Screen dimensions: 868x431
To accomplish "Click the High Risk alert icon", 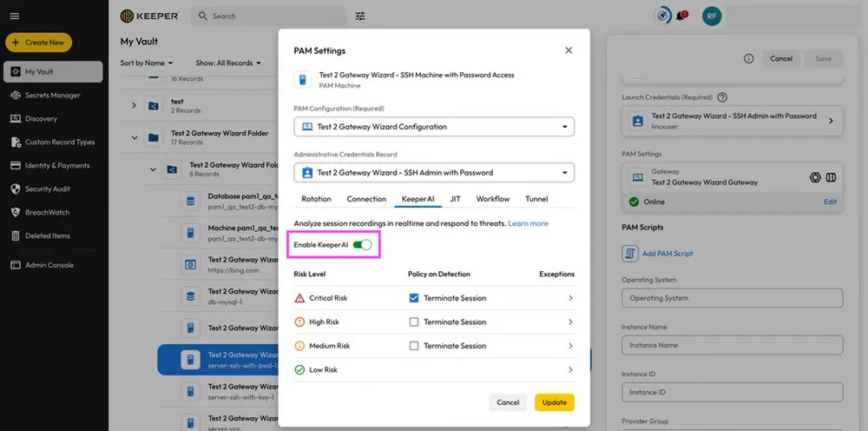I will (300, 322).
